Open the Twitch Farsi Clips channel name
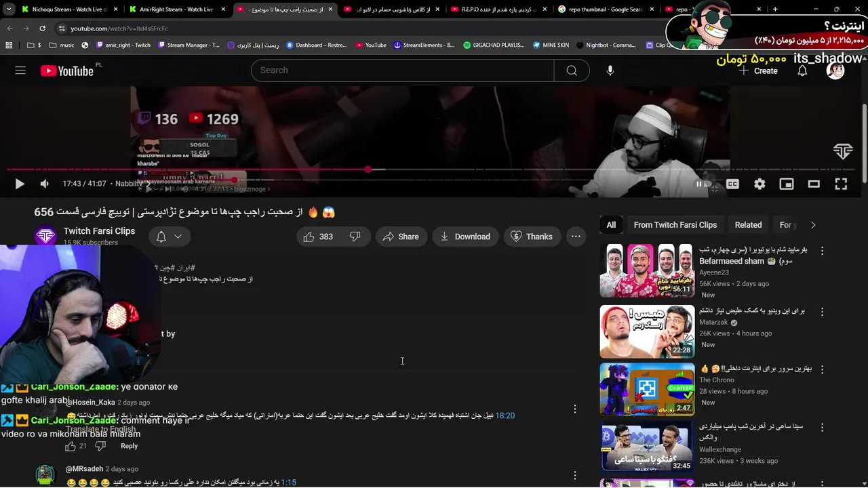Viewport: 868px width, 488px height. pos(99,231)
